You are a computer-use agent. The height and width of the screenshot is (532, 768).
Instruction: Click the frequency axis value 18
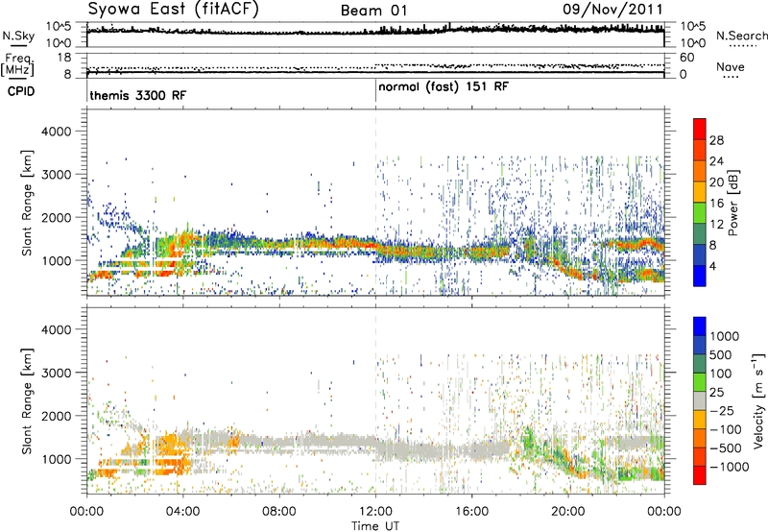64,58
